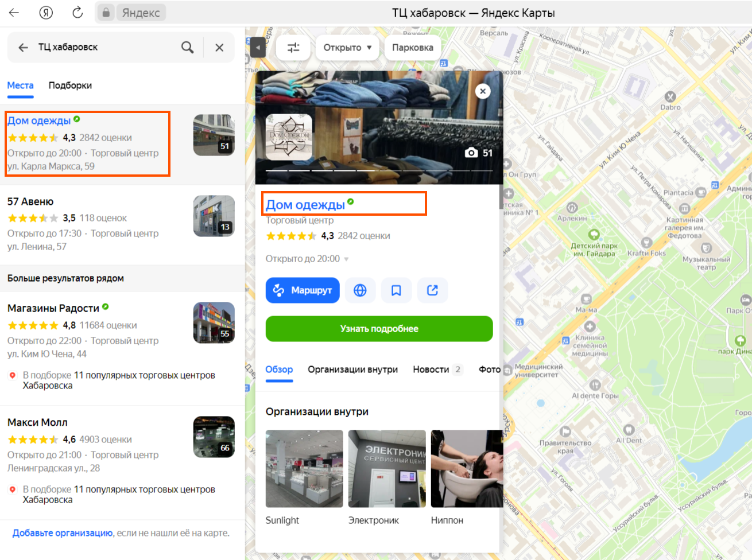
Task: Click the Правительство края map marker
Action: (x=565, y=431)
